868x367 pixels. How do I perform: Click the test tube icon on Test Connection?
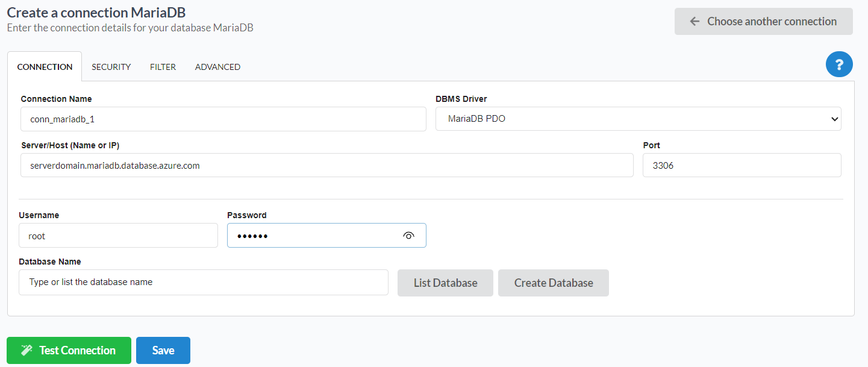coord(27,350)
